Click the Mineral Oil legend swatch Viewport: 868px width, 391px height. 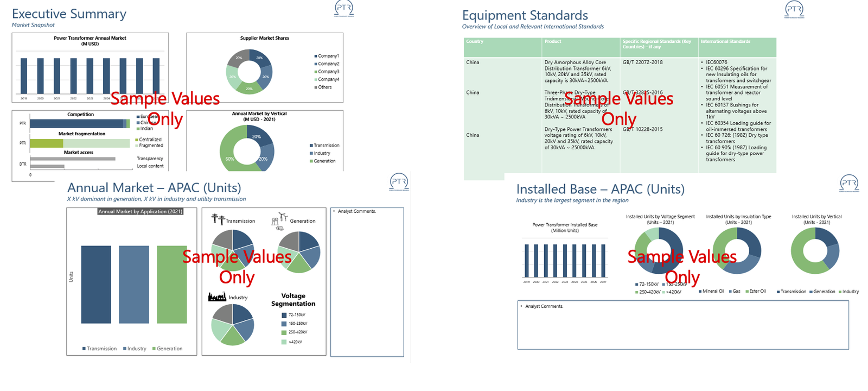[700, 292]
